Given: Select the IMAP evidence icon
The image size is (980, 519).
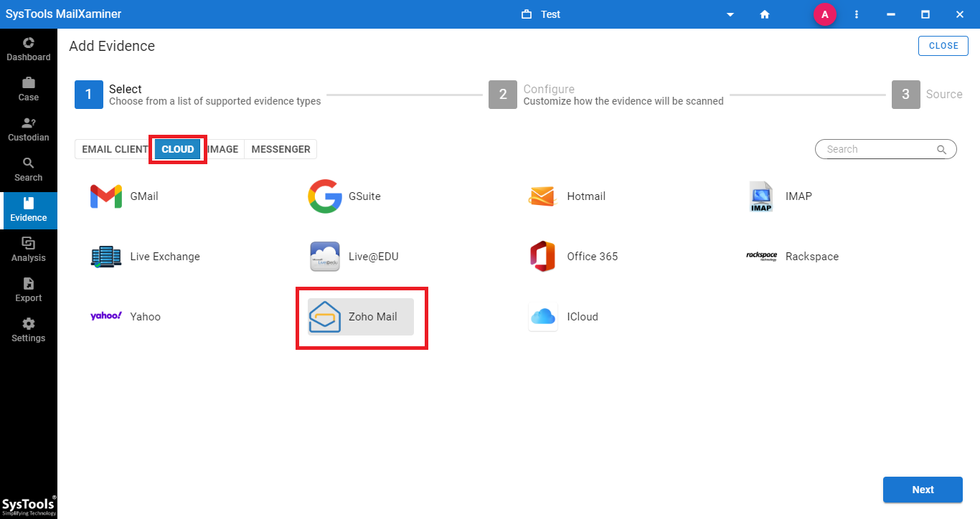Looking at the screenshot, I should (761, 196).
